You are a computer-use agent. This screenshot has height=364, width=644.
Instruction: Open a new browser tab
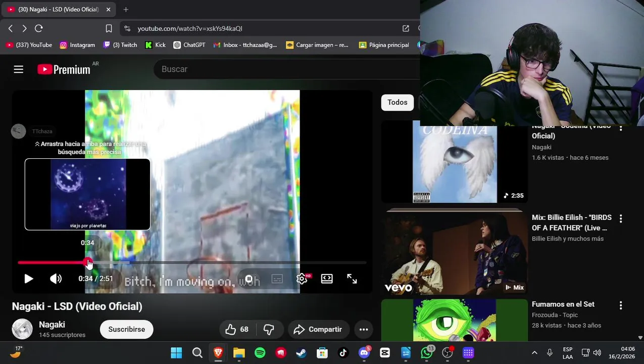[126, 9]
